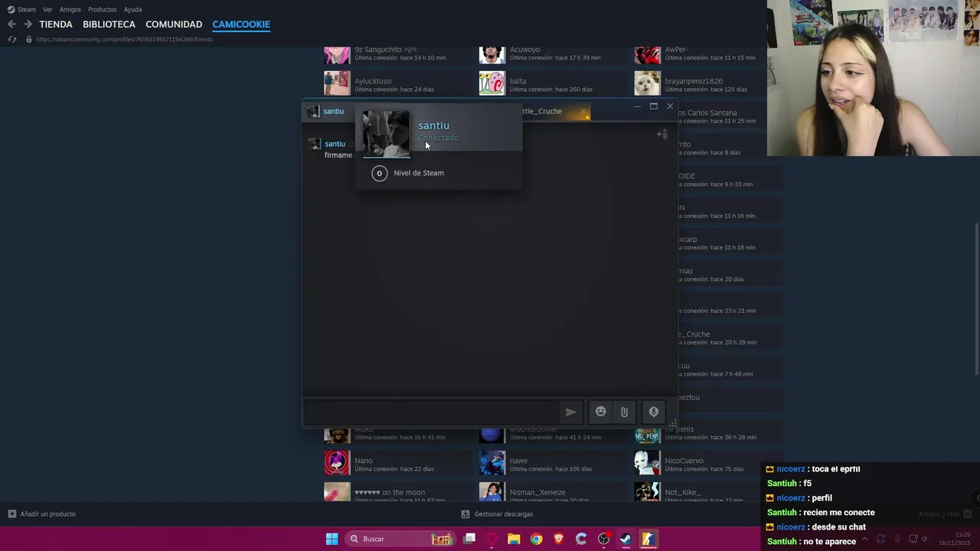Minimize the chat window

(637, 106)
